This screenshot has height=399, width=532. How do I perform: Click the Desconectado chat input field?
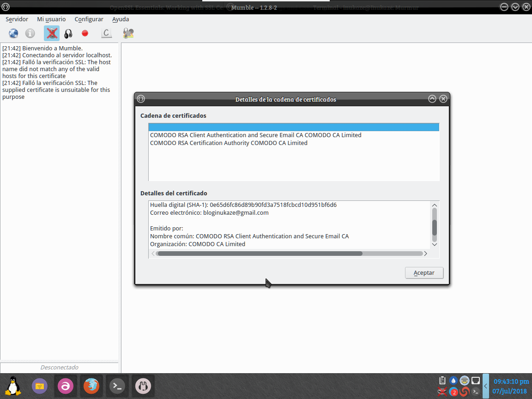(60, 368)
